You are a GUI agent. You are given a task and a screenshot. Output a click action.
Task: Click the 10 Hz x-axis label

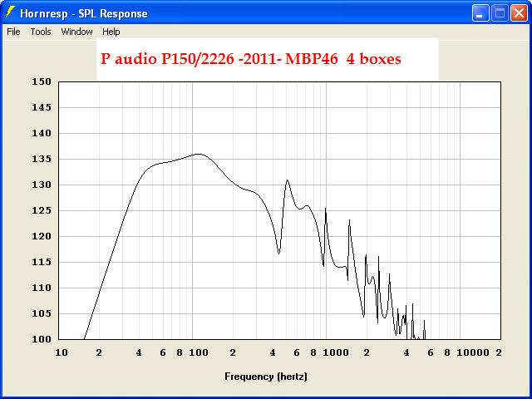[x=62, y=352]
